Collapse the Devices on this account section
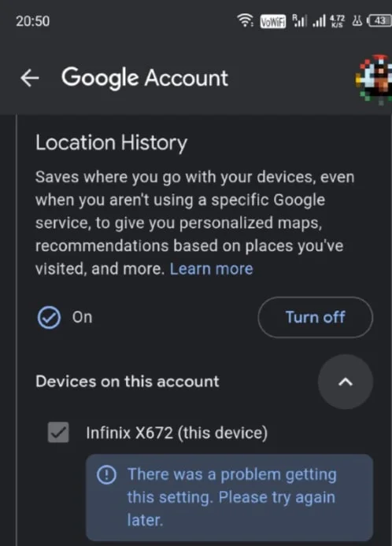The image size is (392, 546). coord(346,382)
